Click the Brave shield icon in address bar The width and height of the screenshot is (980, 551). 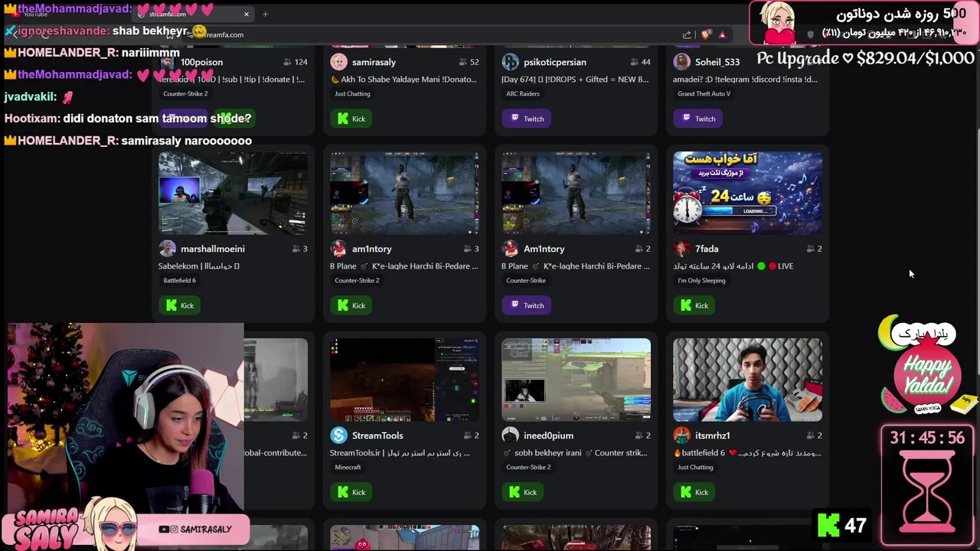pyautogui.click(x=706, y=34)
